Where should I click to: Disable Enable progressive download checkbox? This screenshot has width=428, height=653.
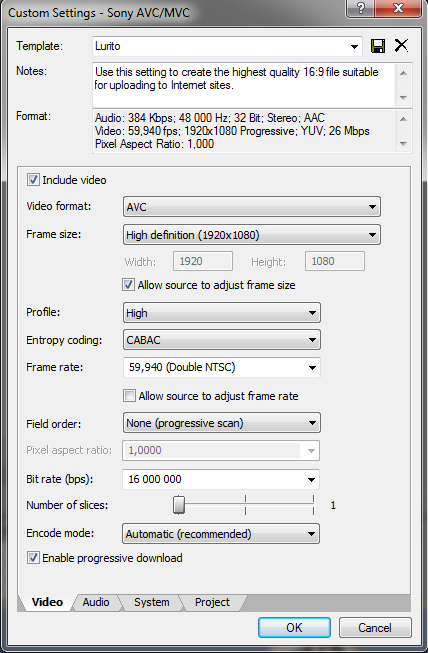tap(33, 558)
